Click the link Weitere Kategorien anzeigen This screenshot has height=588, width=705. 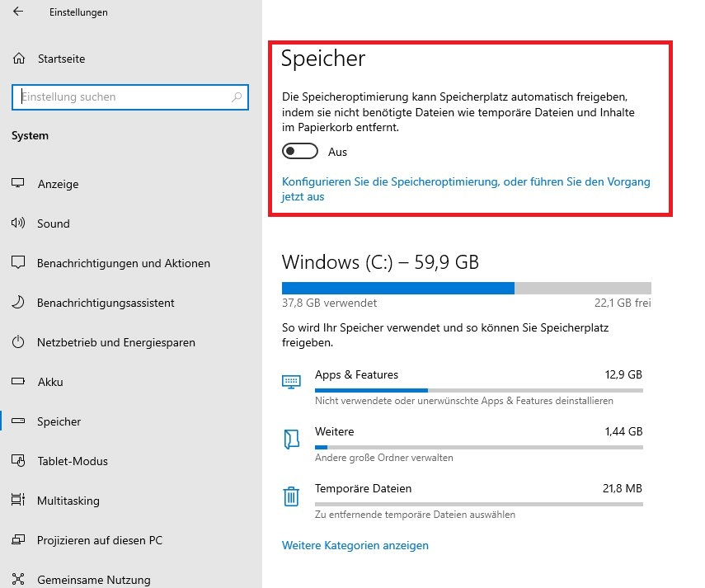coord(355,545)
